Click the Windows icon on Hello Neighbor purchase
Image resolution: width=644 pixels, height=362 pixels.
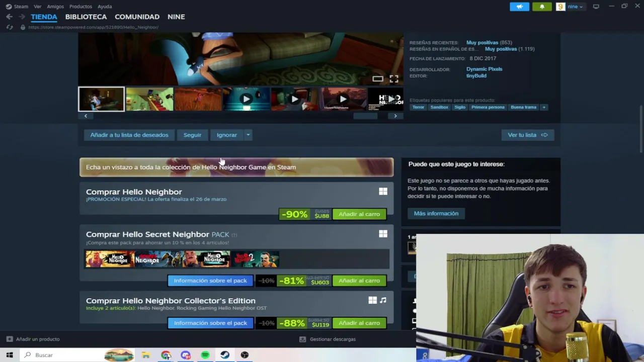pyautogui.click(x=383, y=192)
